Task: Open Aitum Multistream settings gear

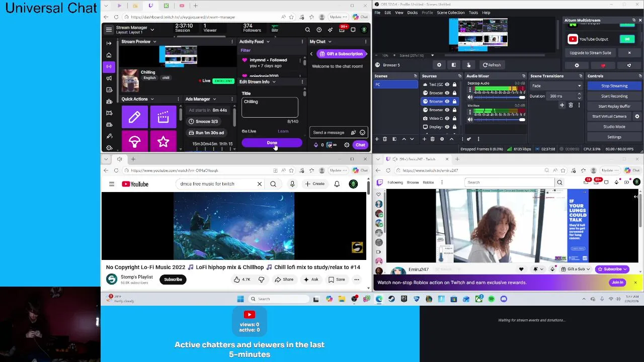Action: tap(577, 65)
